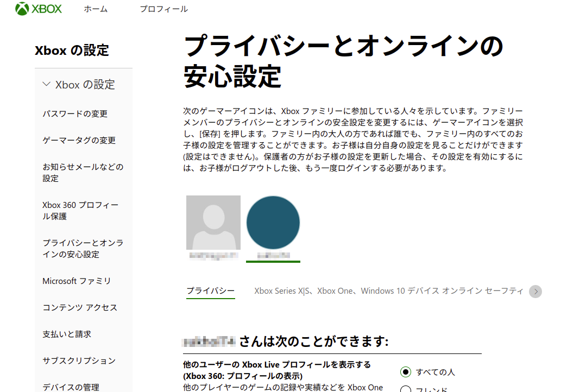Open サブスクリプション link

[79, 361]
